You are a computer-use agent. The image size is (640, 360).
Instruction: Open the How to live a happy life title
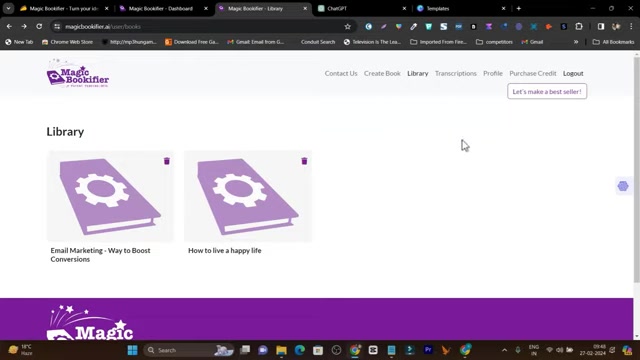224,251
